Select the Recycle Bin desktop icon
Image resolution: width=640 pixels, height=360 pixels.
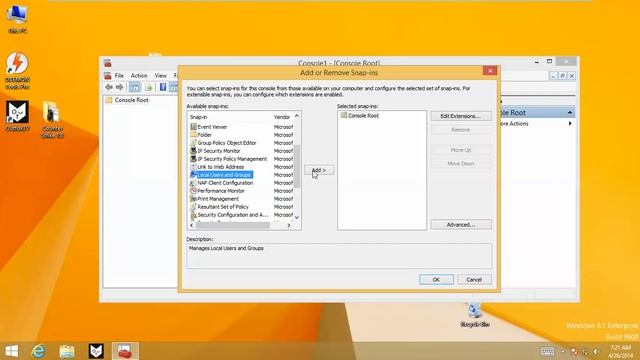tap(474, 316)
